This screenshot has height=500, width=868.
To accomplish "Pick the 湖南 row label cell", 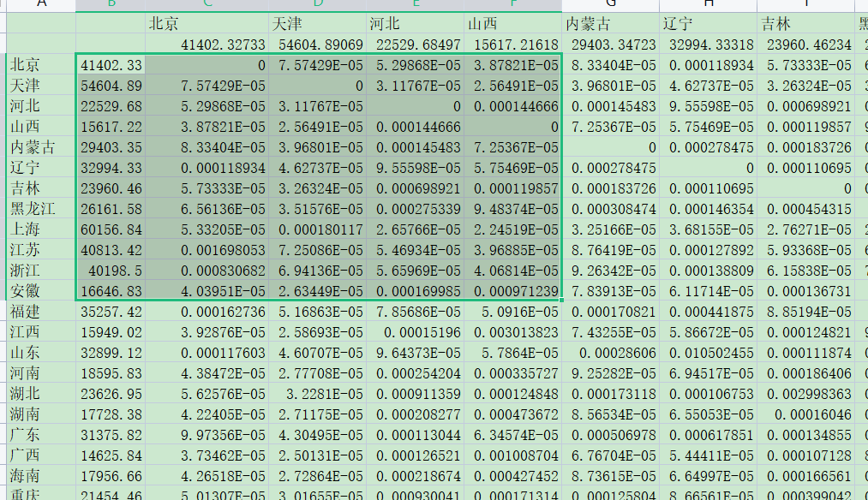I will (41, 414).
